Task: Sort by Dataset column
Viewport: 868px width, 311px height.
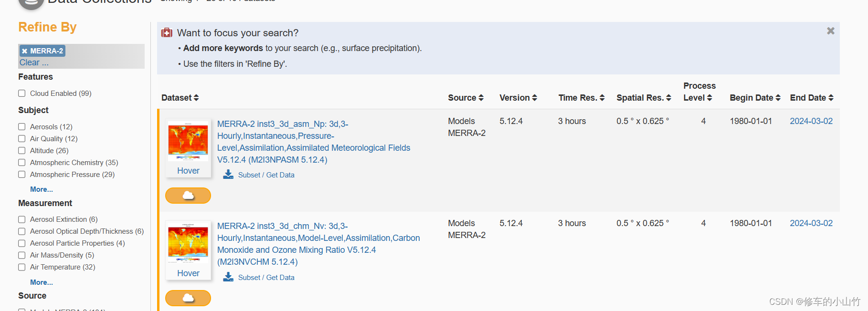Action: tap(180, 98)
